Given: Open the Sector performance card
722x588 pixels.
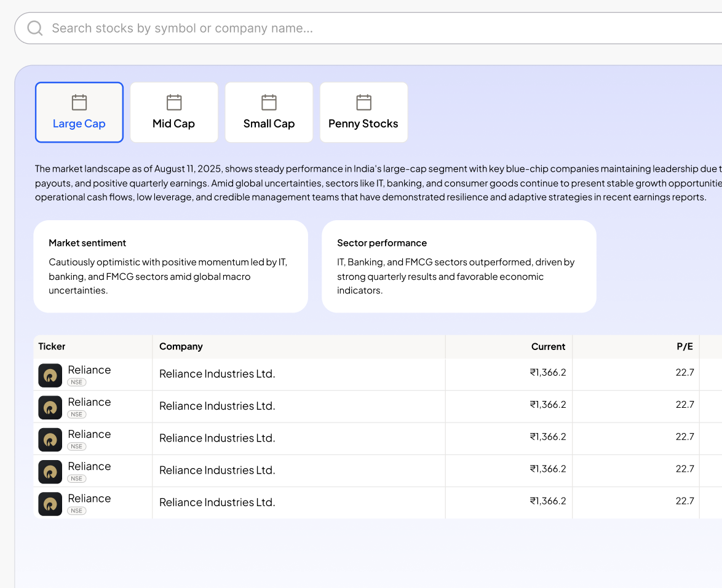Looking at the screenshot, I should tap(459, 266).
